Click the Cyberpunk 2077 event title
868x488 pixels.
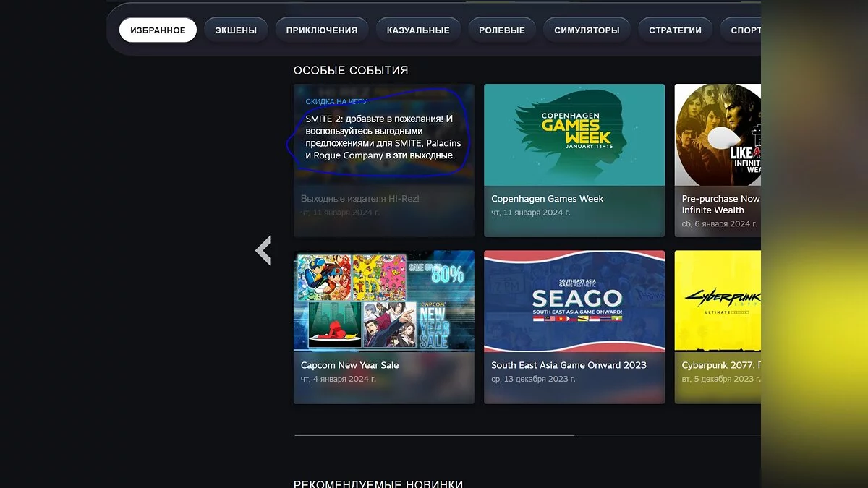click(721, 365)
